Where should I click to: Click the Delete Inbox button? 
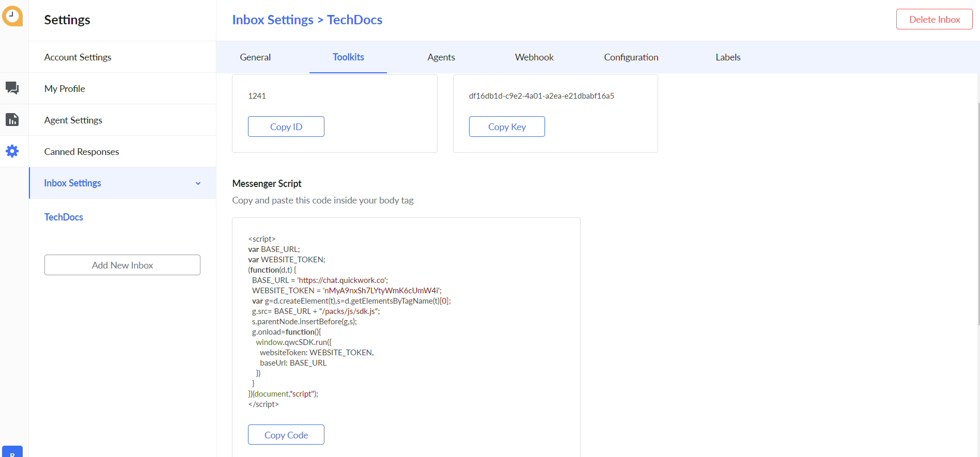pos(934,19)
